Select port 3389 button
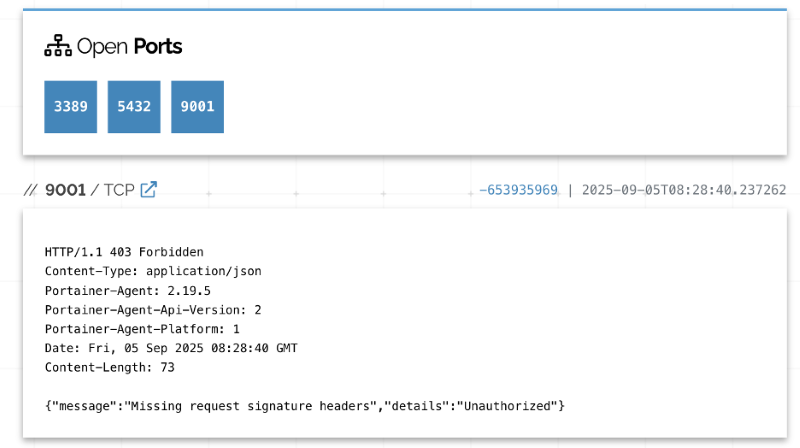The height and width of the screenshot is (448, 800). click(x=70, y=106)
